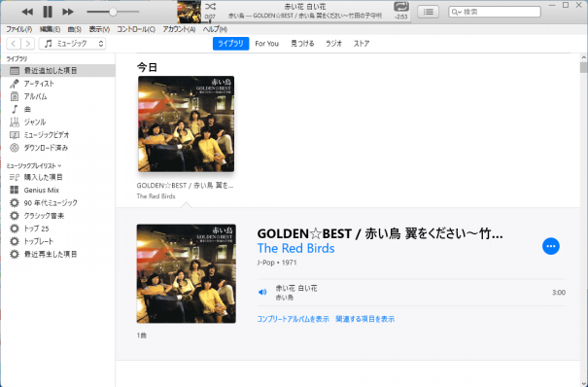588x387 pixels.
Task: Open the 編集 menu
Action: [50, 29]
